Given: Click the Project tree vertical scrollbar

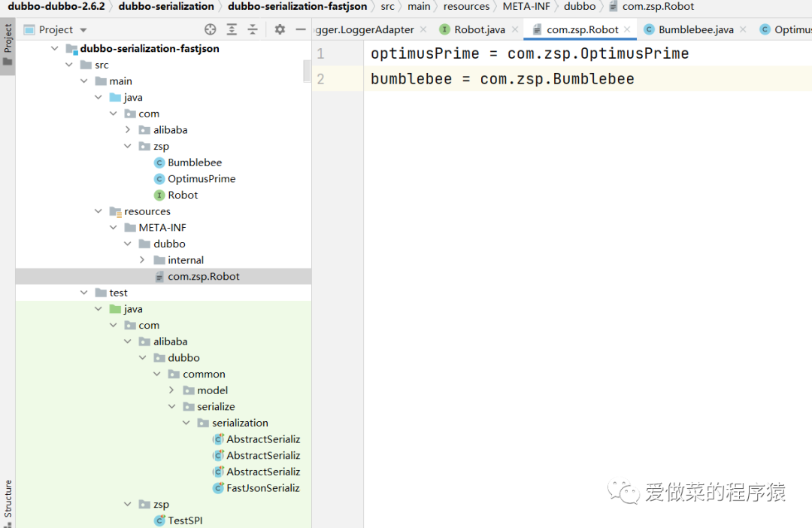Looking at the screenshot, I should point(307,71).
